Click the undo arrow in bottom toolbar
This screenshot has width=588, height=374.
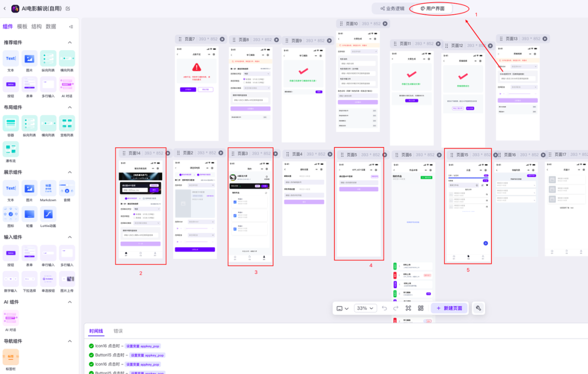pyautogui.click(x=384, y=308)
